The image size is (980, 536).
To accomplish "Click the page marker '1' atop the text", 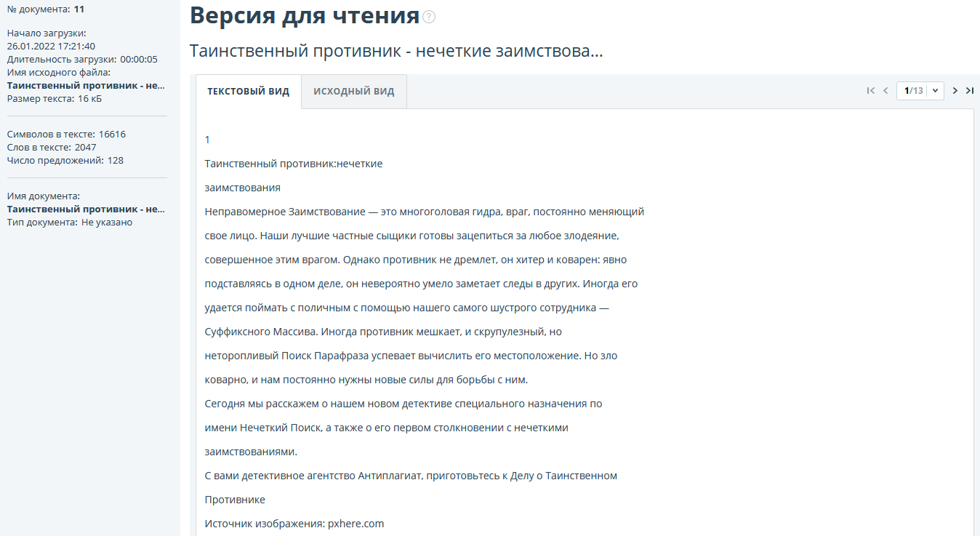I will point(207,140).
